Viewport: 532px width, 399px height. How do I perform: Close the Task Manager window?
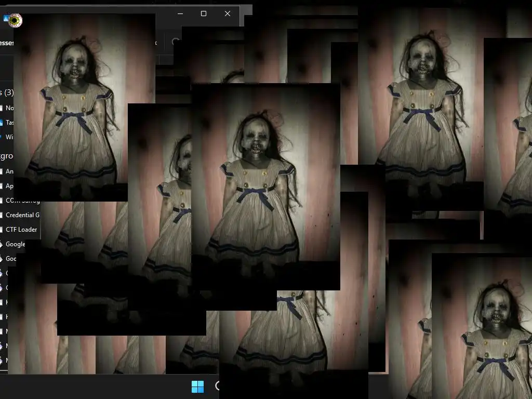[x=228, y=14]
